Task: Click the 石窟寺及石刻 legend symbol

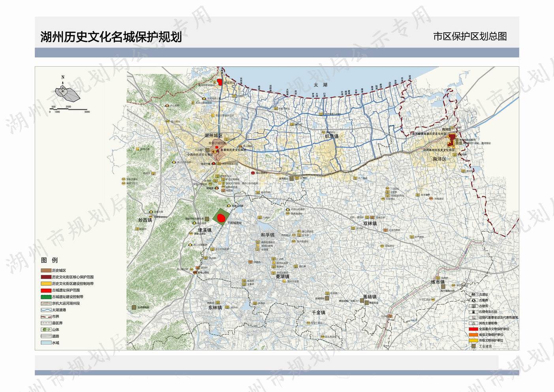Action: point(473,311)
